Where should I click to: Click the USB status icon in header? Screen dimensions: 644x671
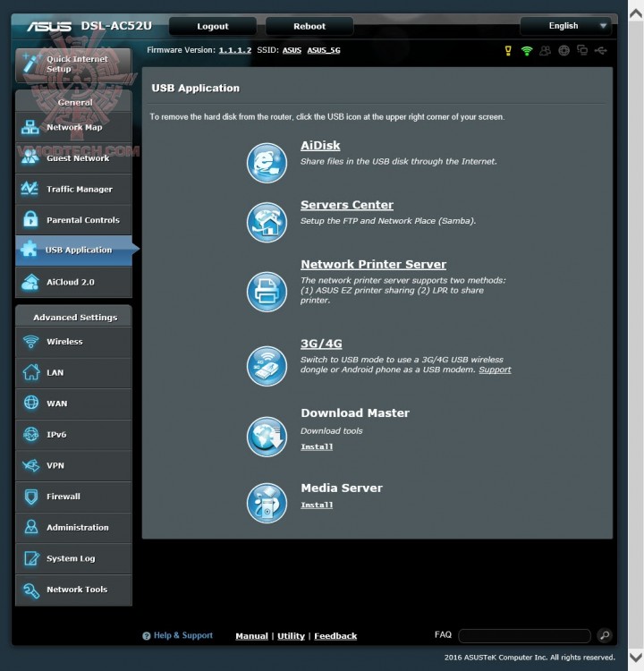pos(601,50)
